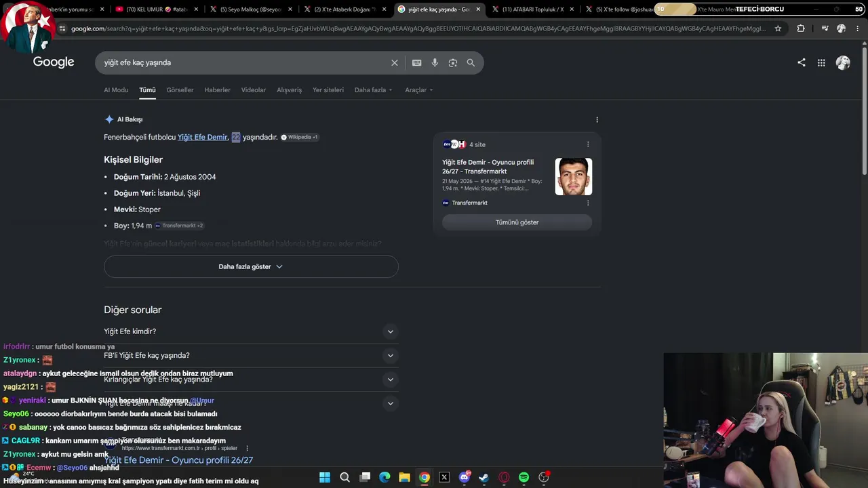The image size is (868, 488).
Task: Open the Google apps grid
Action: 821,62
